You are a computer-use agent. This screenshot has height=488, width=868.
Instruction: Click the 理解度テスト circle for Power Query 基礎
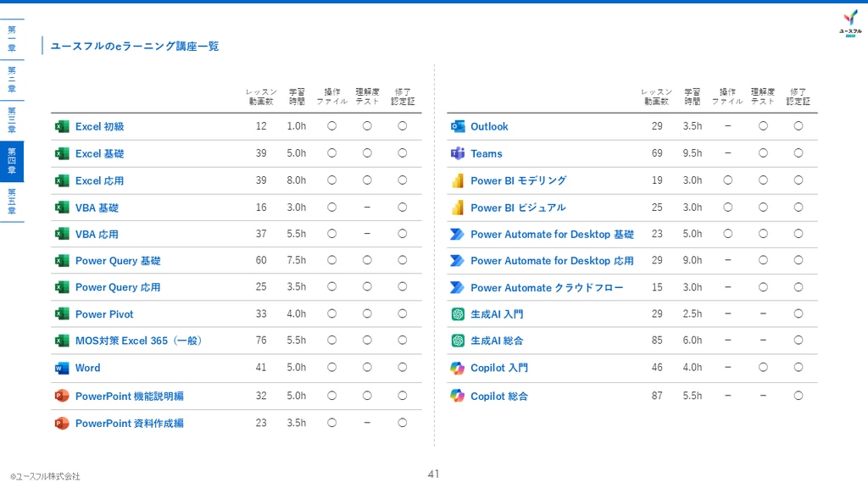367,260
